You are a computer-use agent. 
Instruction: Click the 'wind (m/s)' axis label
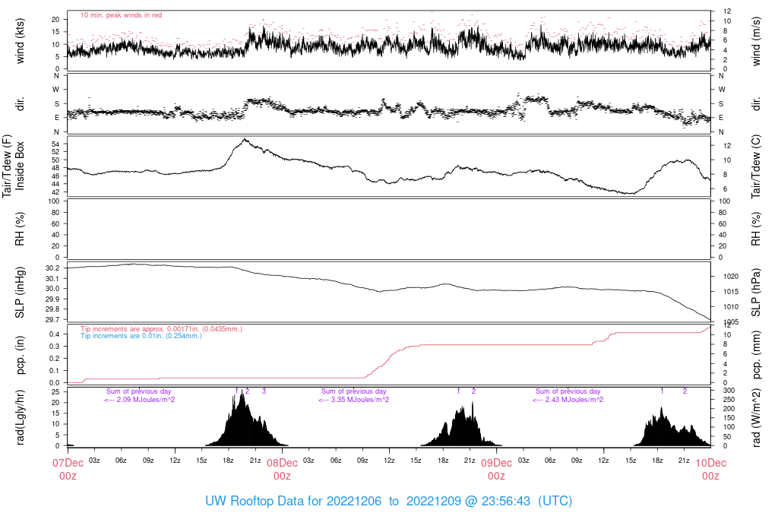(756, 41)
